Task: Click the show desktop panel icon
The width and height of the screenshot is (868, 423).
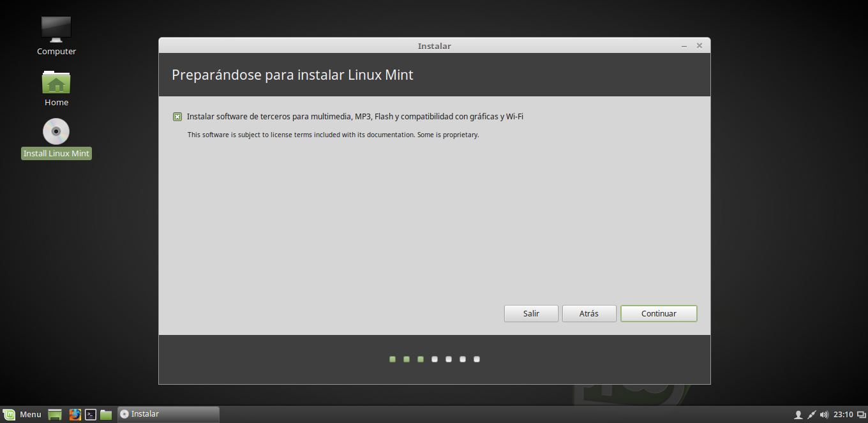Action: click(55, 415)
